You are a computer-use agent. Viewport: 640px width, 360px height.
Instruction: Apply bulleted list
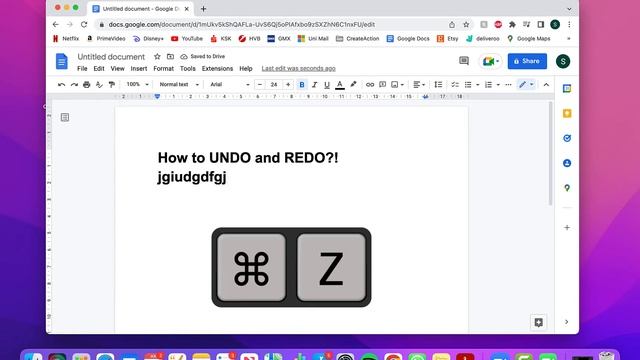point(468,84)
